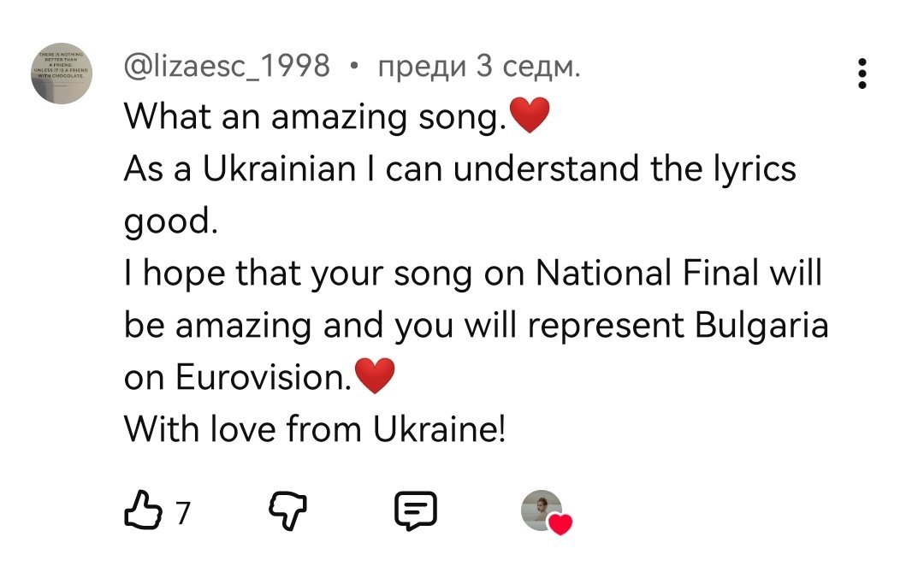
Task: Open the commenter's profile picture
Action: point(68,75)
